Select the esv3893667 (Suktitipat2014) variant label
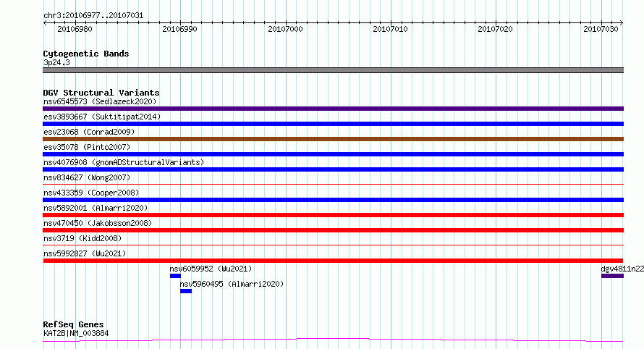 (x=102, y=117)
